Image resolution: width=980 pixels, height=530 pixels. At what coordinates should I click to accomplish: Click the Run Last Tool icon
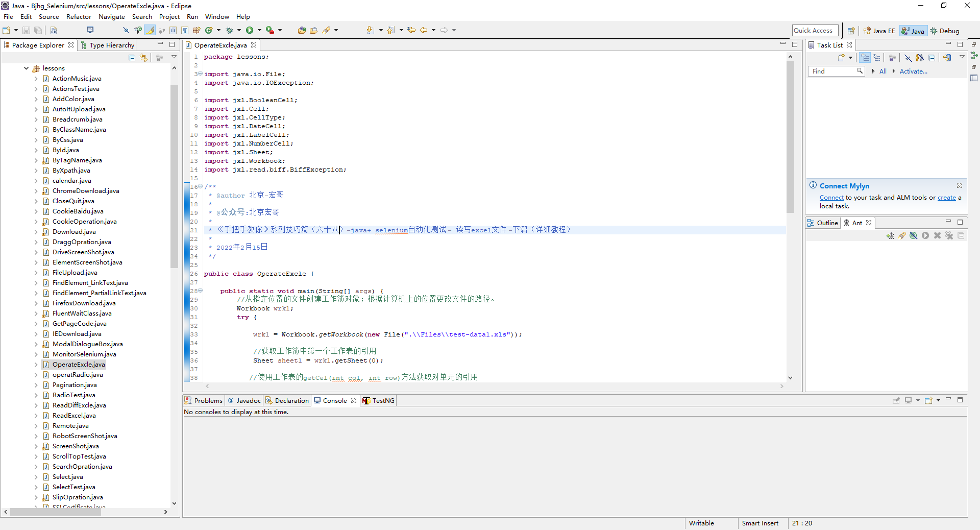pyautogui.click(x=270, y=30)
